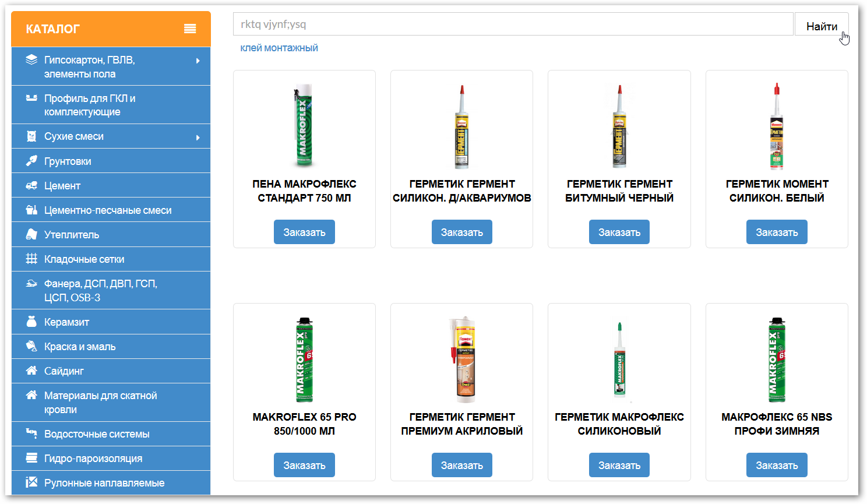Click the Makroflex 65 PRO product image
This screenshot has height=504, width=867.
coord(304,360)
